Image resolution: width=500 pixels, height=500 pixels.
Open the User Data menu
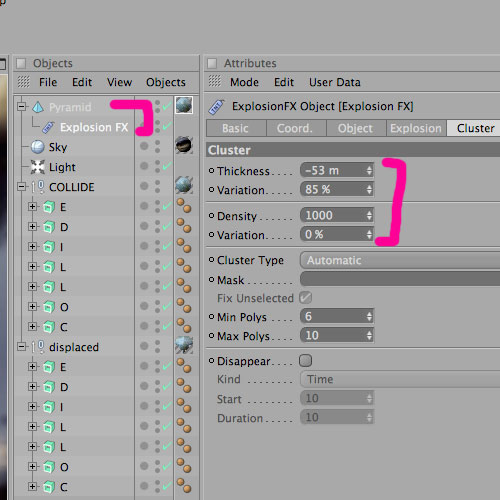click(335, 82)
